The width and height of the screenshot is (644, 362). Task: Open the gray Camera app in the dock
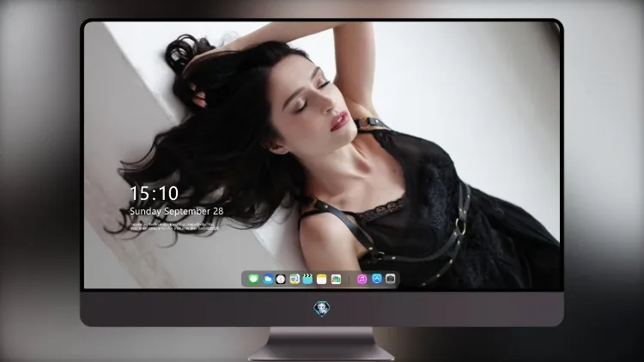391,279
